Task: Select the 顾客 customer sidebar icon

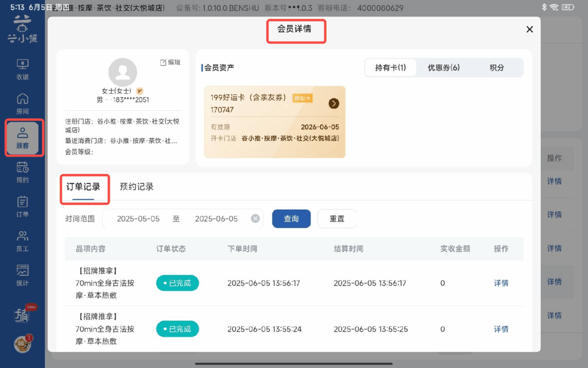Action: click(22, 138)
